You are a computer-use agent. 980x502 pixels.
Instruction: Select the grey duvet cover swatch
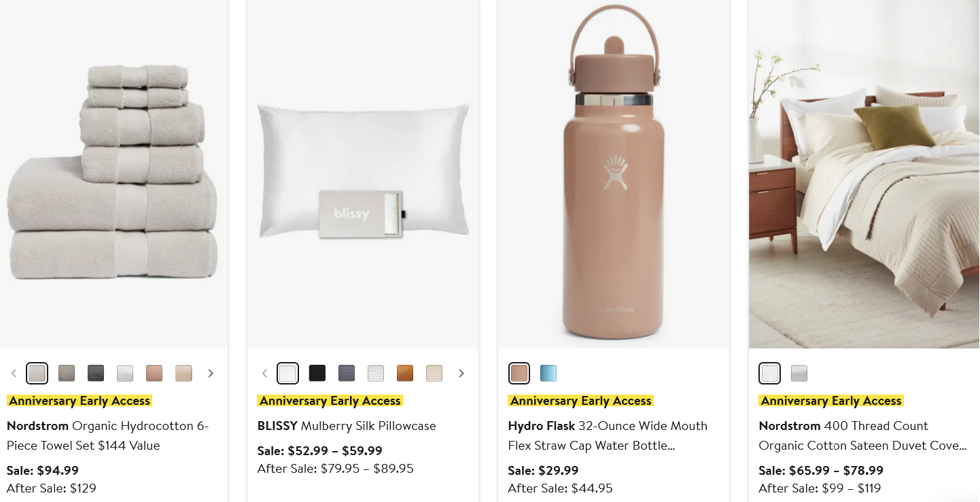click(x=799, y=373)
